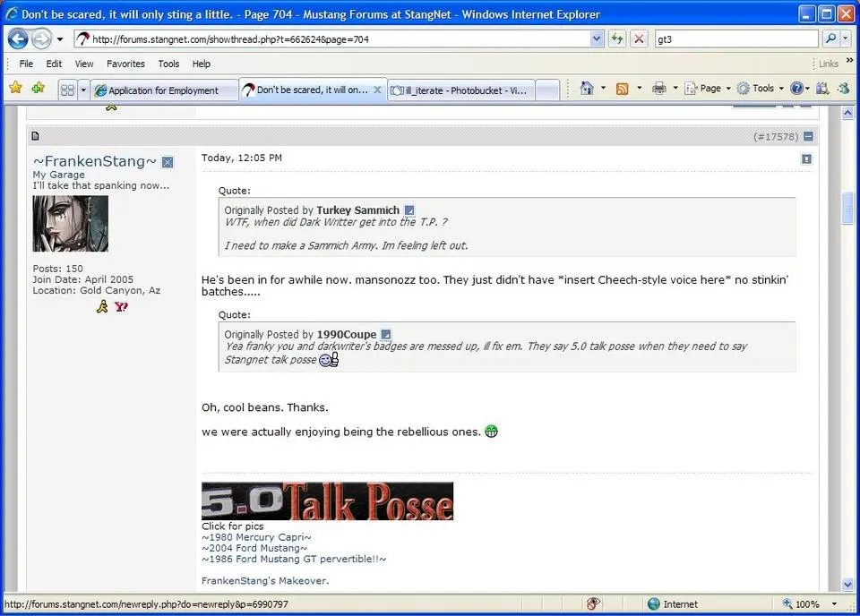The height and width of the screenshot is (616, 860).
Task: Open a new blank tab
Action: 546,90
